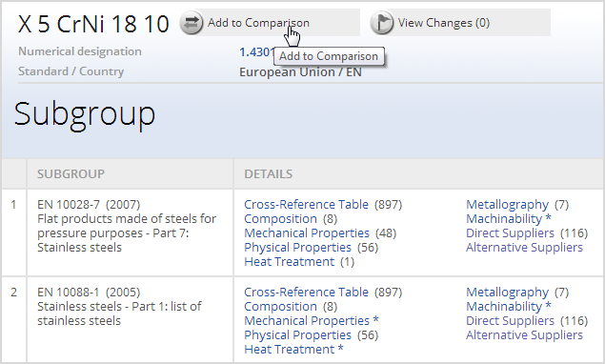Click 'Flat products made of steels' description

[x=127, y=233]
